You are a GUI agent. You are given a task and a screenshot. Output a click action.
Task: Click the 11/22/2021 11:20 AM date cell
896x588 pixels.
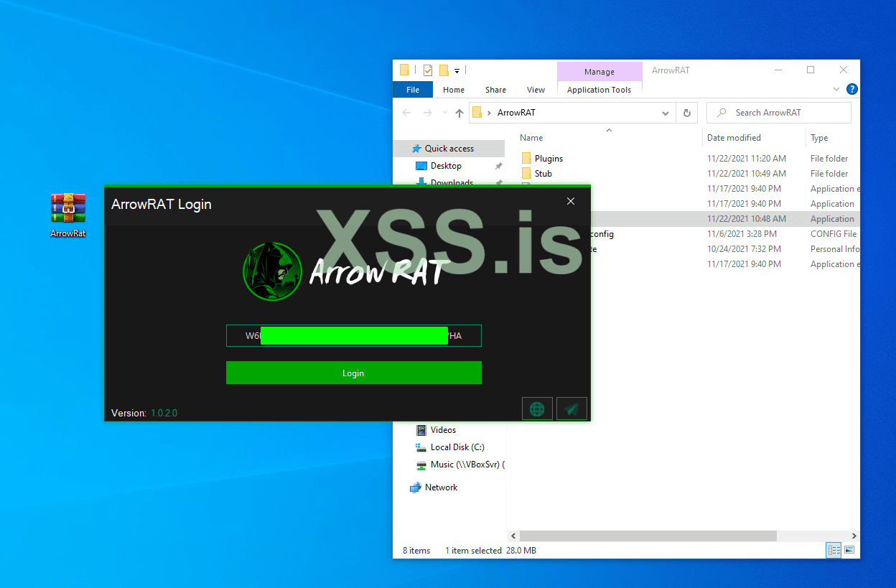tap(747, 159)
